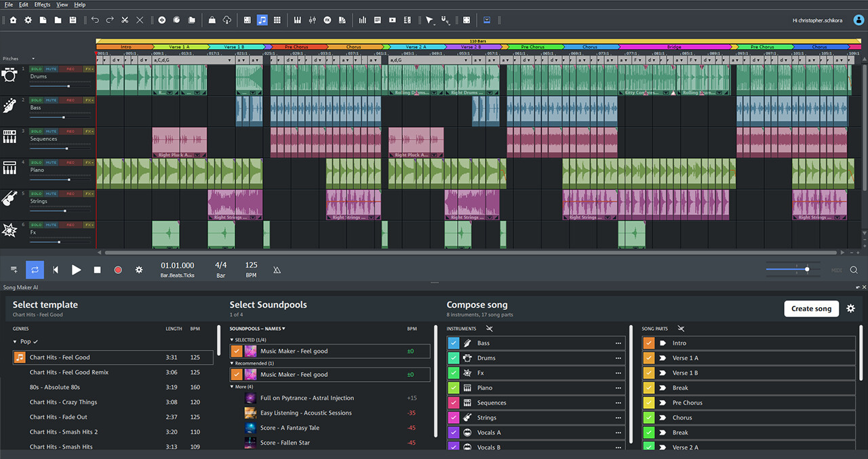
Task: Click the audio effects FX icon in toolbar
Action: pos(328,20)
